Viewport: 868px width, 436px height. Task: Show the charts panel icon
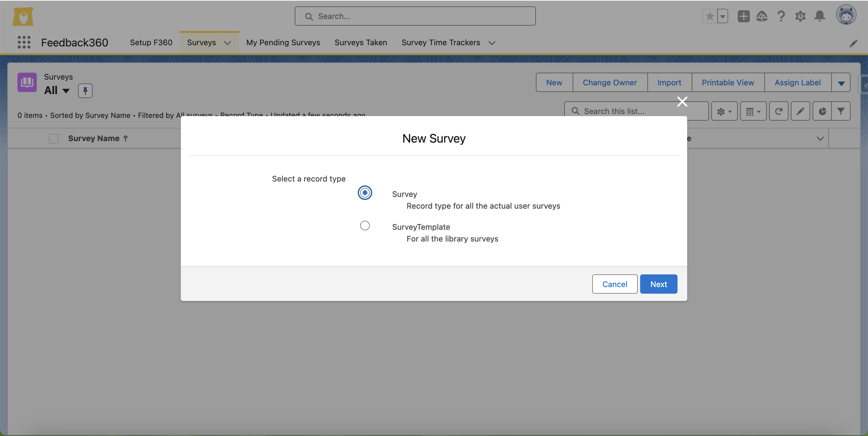coord(822,111)
